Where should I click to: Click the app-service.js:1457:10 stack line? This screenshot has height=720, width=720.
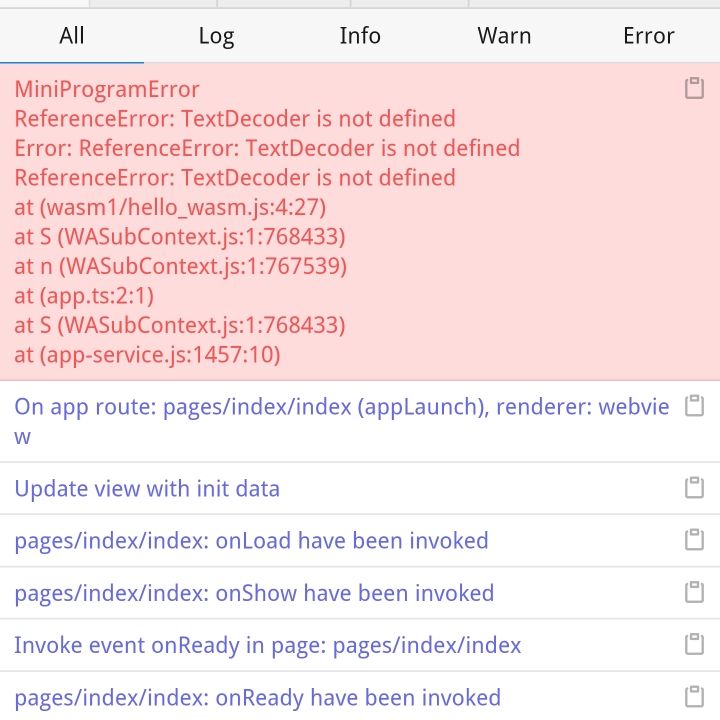click(147, 354)
